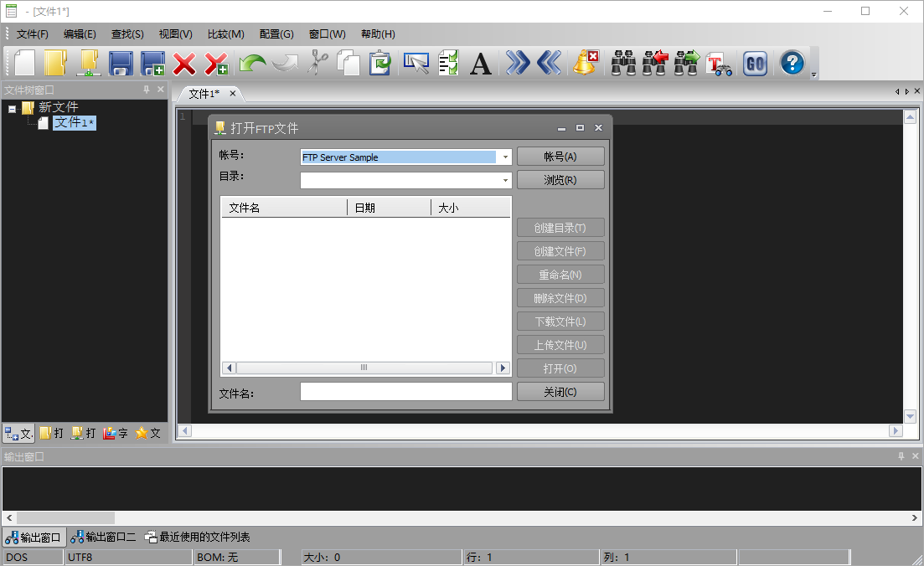Click the font settings A toolbar icon
This screenshot has width=924, height=566.
pyautogui.click(x=480, y=63)
